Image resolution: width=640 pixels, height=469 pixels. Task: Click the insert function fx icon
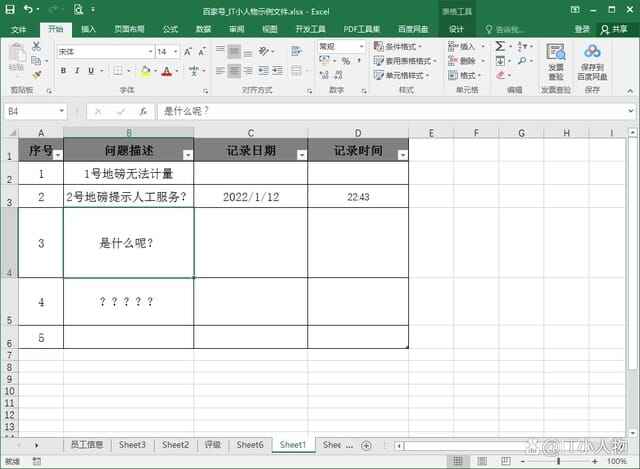[x=143, y=111]
